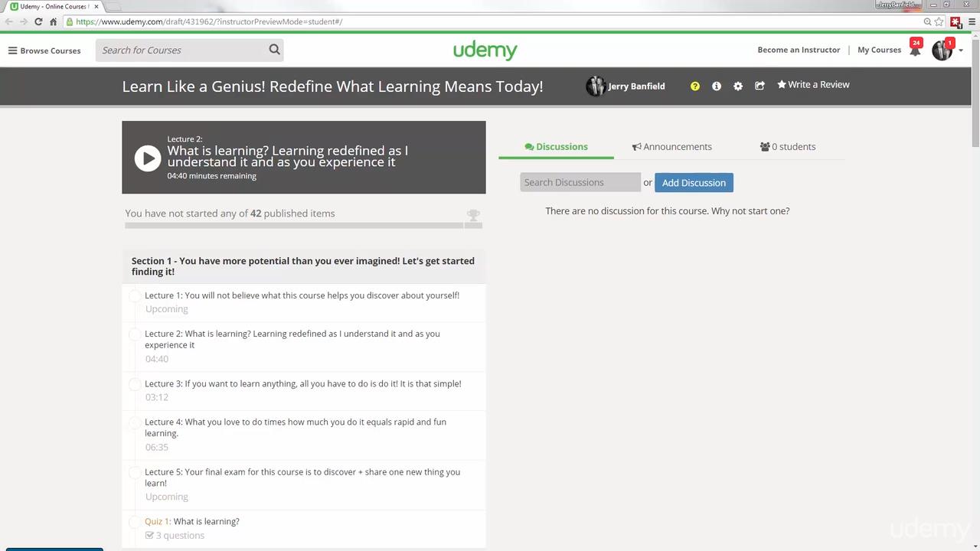Toggle Quiz 1 completion circle
The height and width of the screenshot is (551, 980).
[135, 522]
